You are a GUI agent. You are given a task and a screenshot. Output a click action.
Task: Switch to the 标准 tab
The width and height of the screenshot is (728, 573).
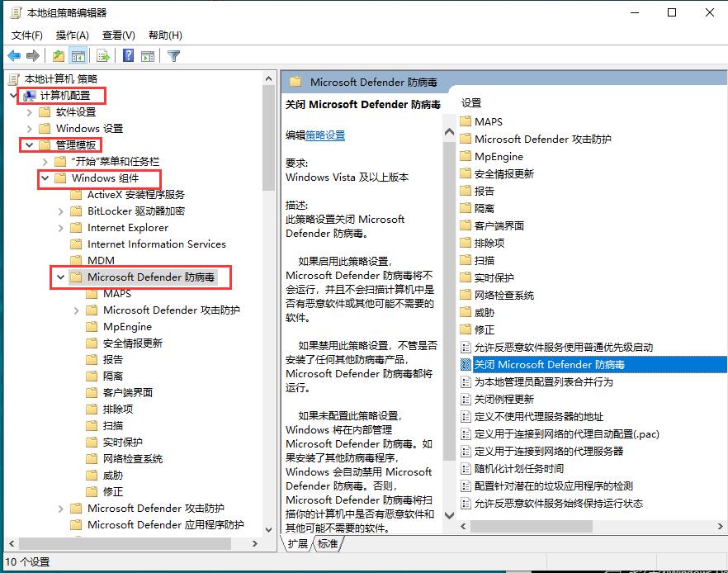coord(328,543)
